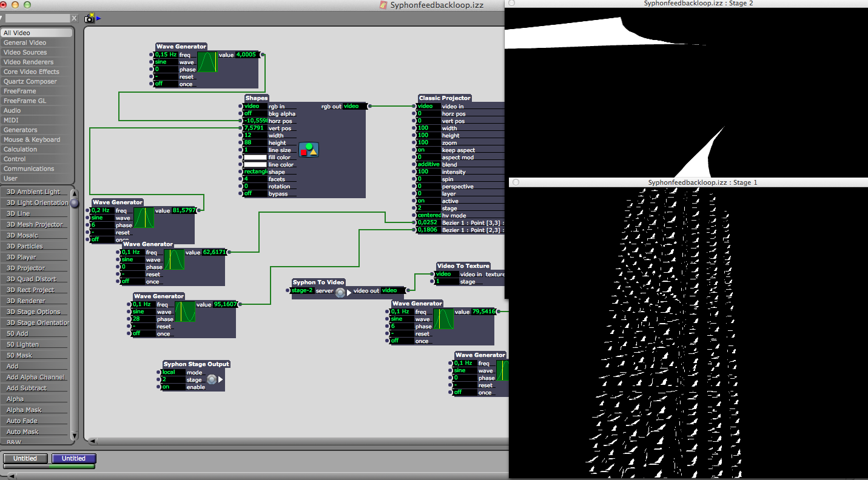Click the white triangle in Syphon To Video

349,292
